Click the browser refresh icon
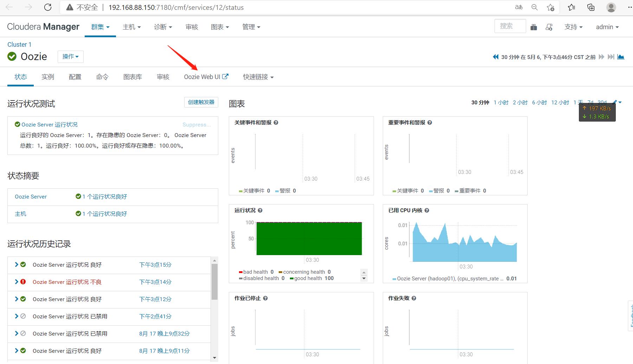The image size is (633, 364). tap(48, 7)
